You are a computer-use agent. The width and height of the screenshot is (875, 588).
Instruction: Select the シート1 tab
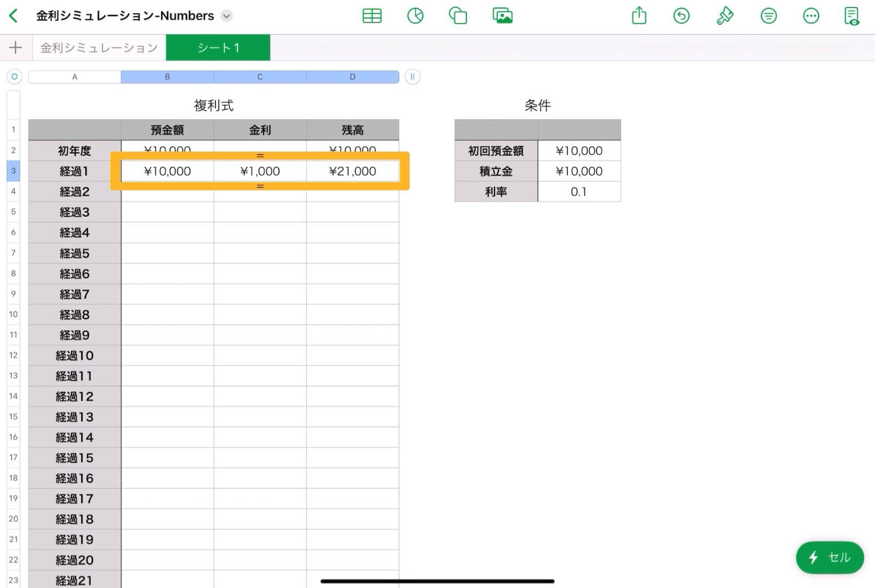pyautogui.click(x=218, y=47)
